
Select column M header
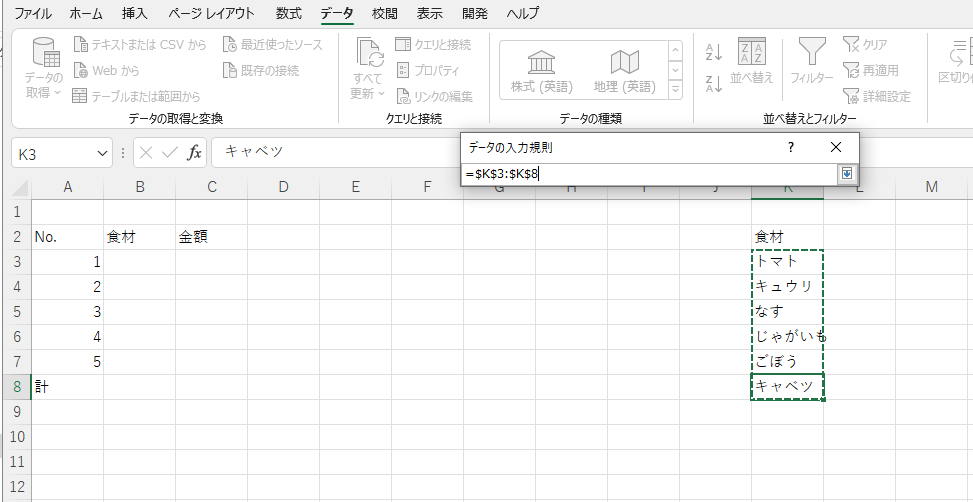coord(931,187)
